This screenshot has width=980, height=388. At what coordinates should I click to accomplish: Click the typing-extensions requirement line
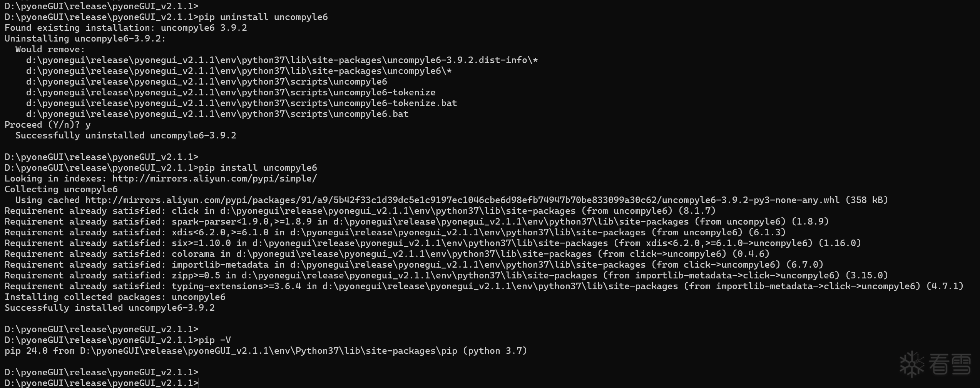click(483, 286)
